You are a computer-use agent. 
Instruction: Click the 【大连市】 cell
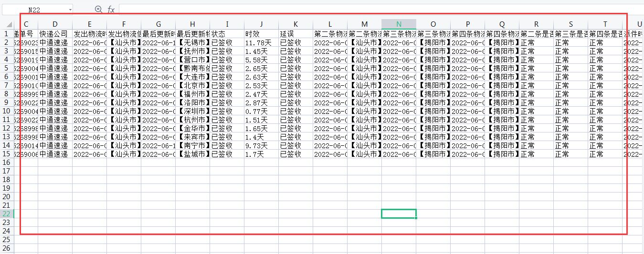point(193,77)
